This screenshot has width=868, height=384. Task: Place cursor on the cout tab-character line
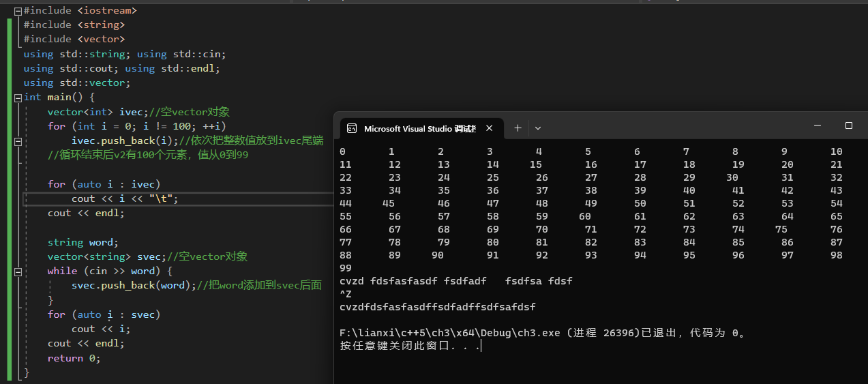(125, 198)
